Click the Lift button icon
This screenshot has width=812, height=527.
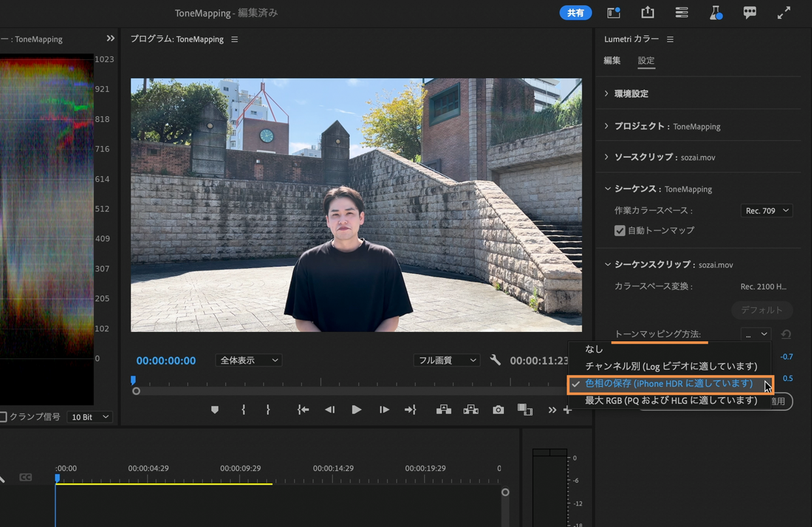click(x=444, y=410)
